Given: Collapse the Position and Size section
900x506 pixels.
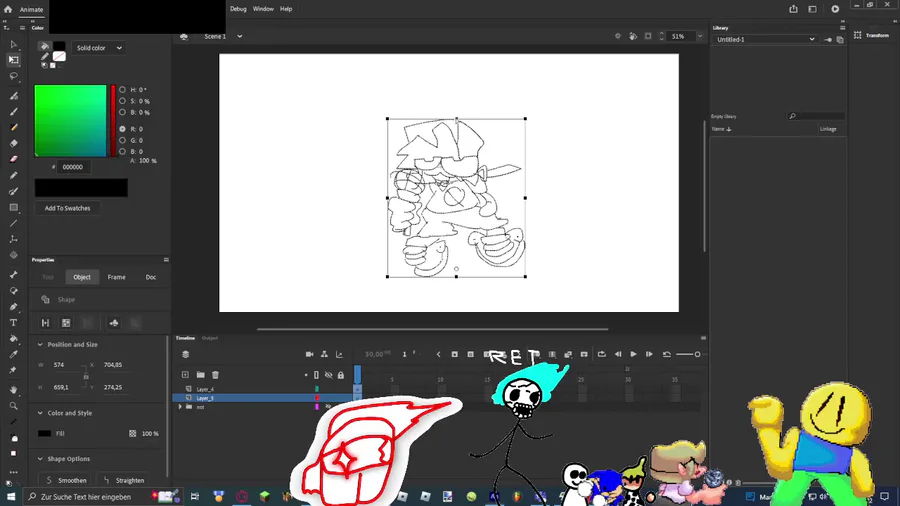Looking at the screenshot, I should [40, 345].
